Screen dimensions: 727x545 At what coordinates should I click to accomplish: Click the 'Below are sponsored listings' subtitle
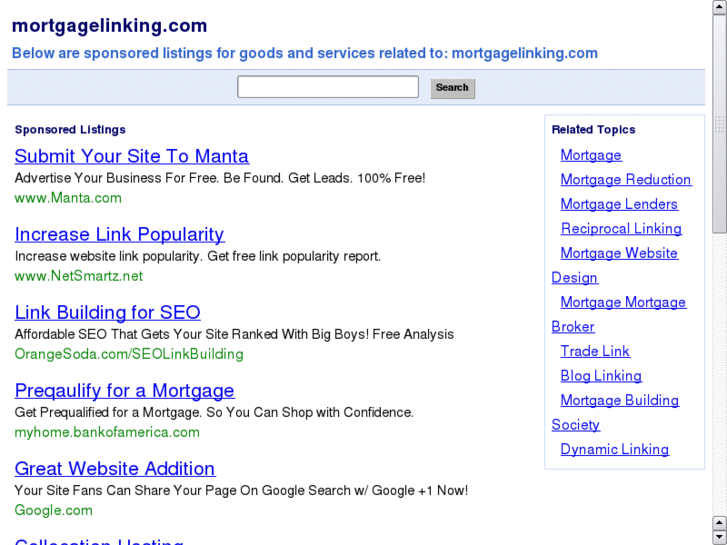[x=305, y=53]
